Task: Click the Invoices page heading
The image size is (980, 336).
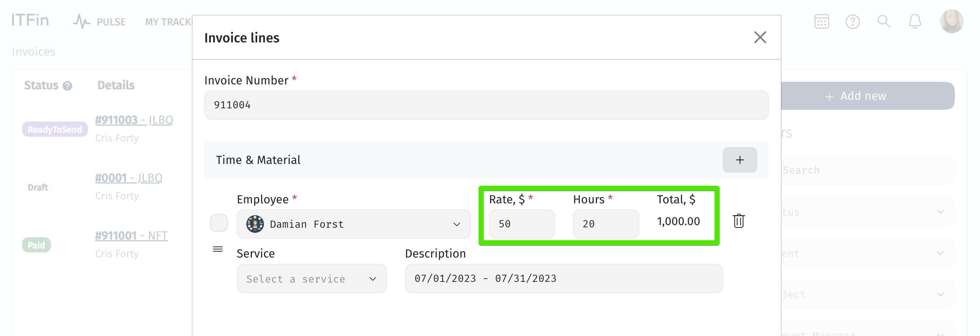Action: click(x=34, y=52)
